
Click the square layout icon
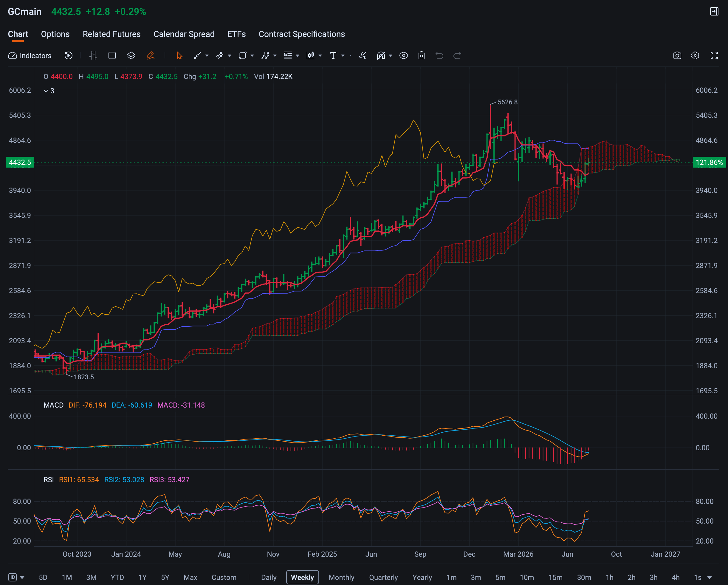point(112,56)
